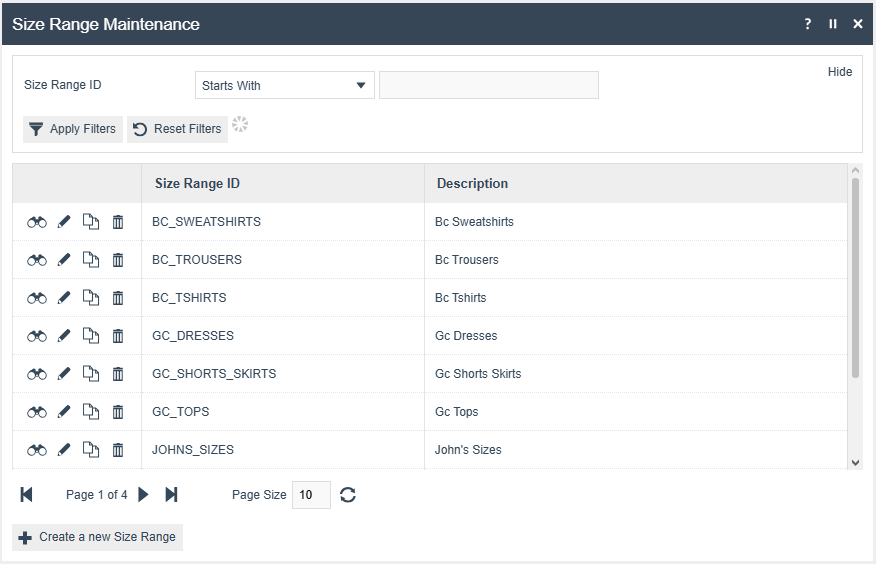Viewport: 876px width, 564px height.
Task: Click the Gc Dresses description cell
Action: click(x=636, y=336)
